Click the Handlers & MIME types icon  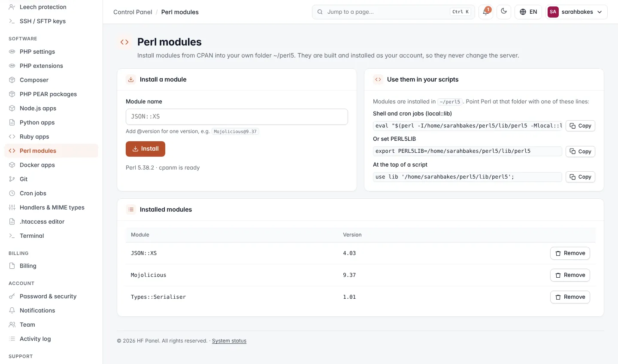click(x=12, y=207)
